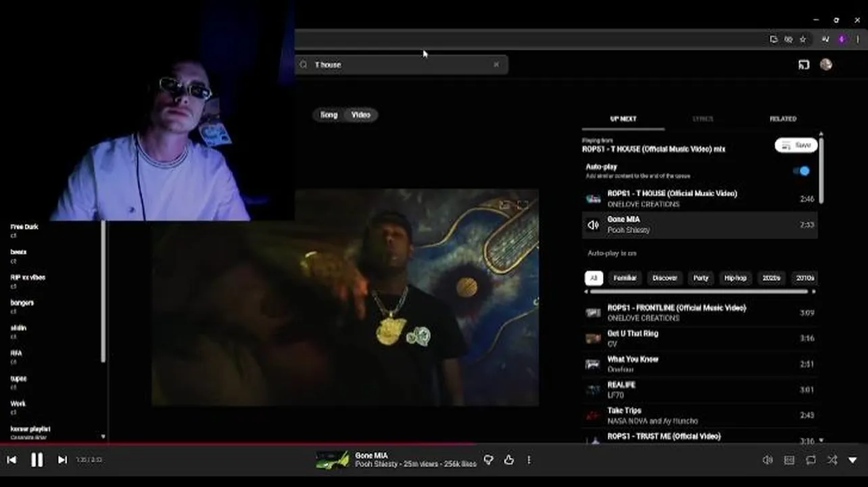
Task: Click the chip row horizontal scrollbar
Action: 699,292
